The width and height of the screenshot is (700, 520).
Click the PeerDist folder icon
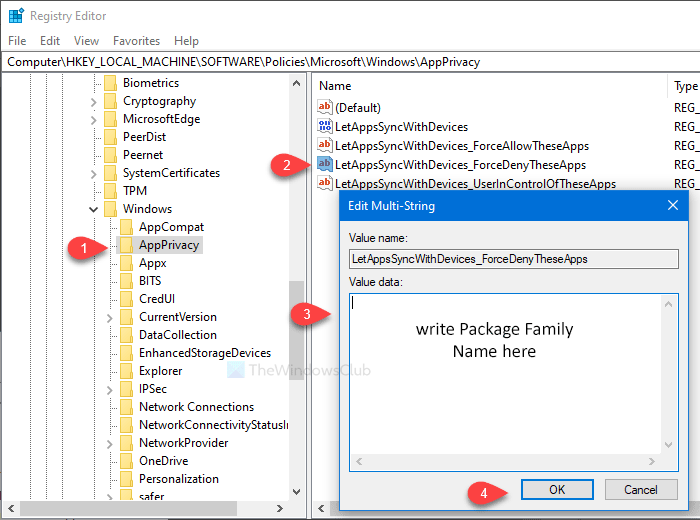(x=110, y=137)
